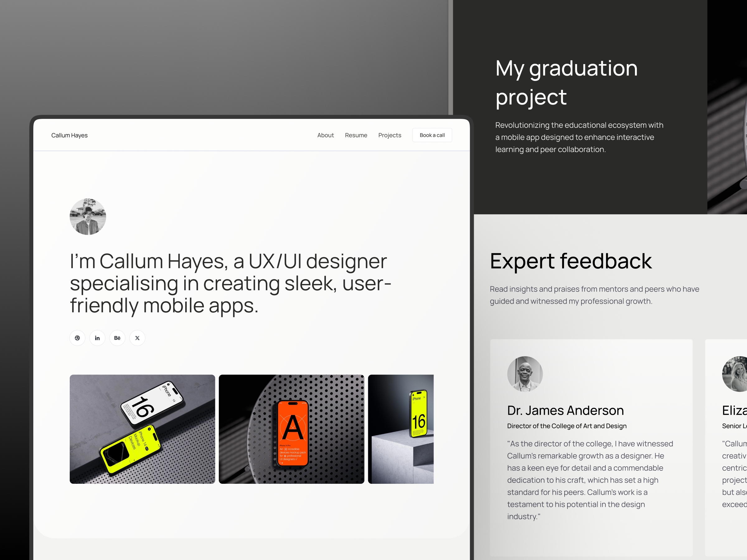Click the 'About' navigation link
Image resolution: width=747 pixels, height=560 pixels.
coord(326,135)
